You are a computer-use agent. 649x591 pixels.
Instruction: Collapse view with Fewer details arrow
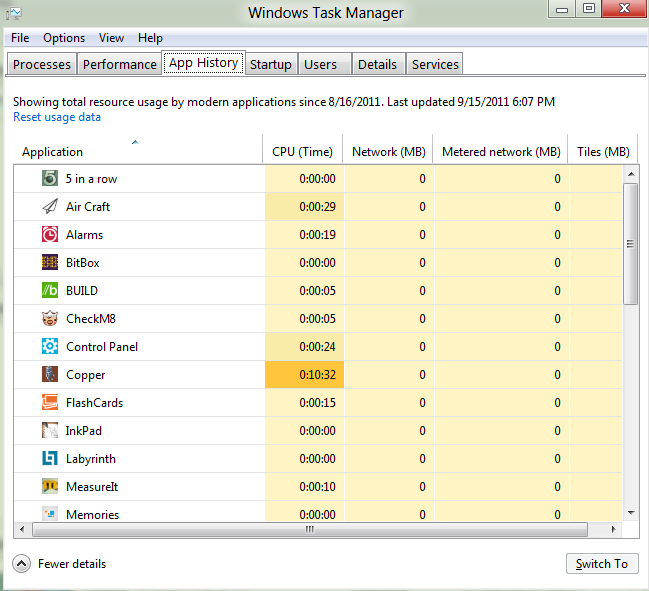coord(22,564)
